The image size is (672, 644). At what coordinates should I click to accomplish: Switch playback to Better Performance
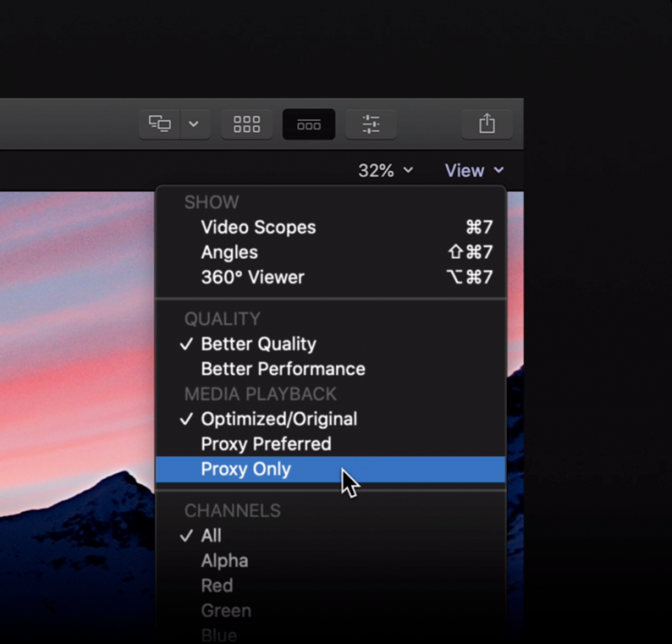(282, 369)
